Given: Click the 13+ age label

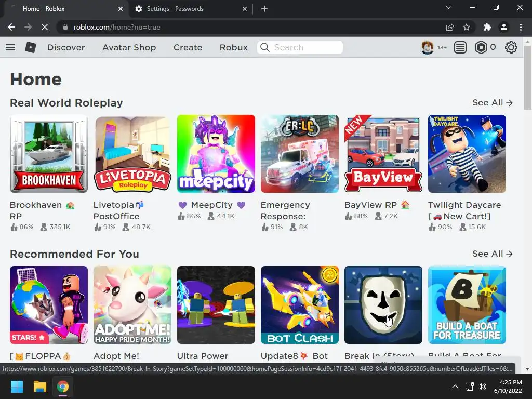Looking at the screenshot, I should point(442,47).
